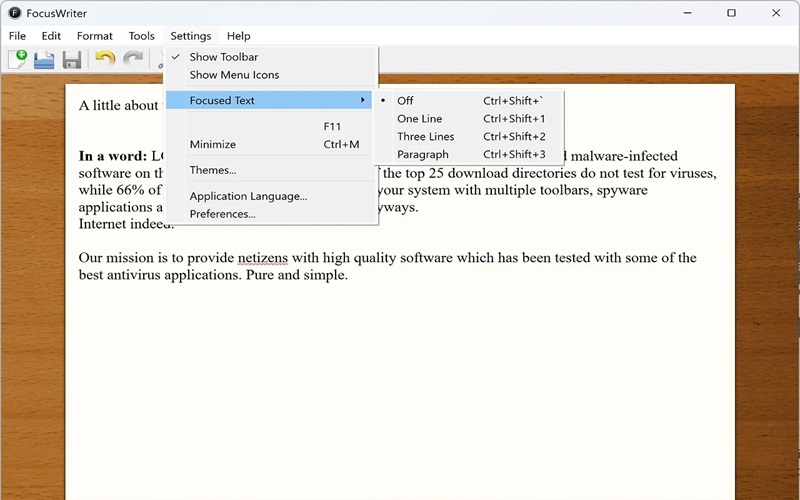Select Off focused text mode
The height and width of the screenshot is (500, 800).
click(x=468, y=101)
